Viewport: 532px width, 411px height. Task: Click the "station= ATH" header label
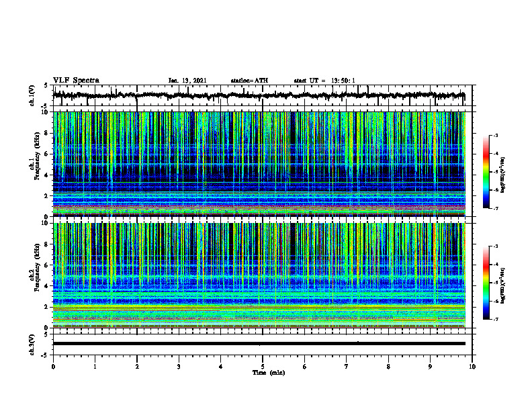click(x=249, y=81)
